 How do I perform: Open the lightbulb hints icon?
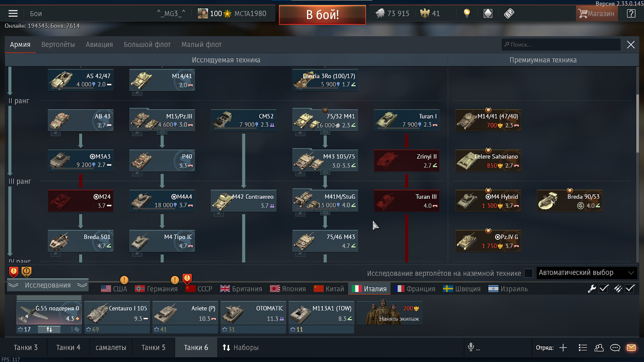pos(467,13)
